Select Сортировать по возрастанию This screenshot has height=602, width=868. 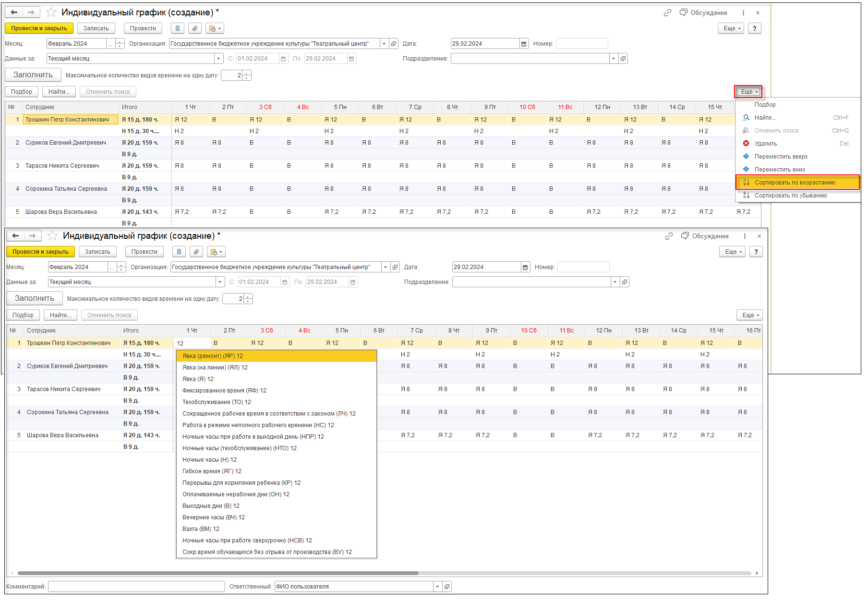[797, 183]
